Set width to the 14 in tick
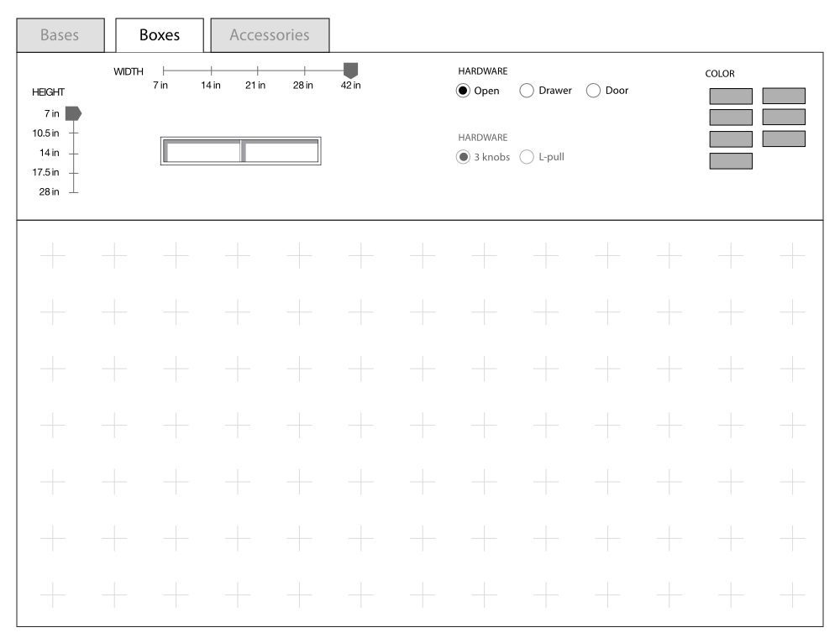This screenshot has width=840, height=638. tap(211, 71)
